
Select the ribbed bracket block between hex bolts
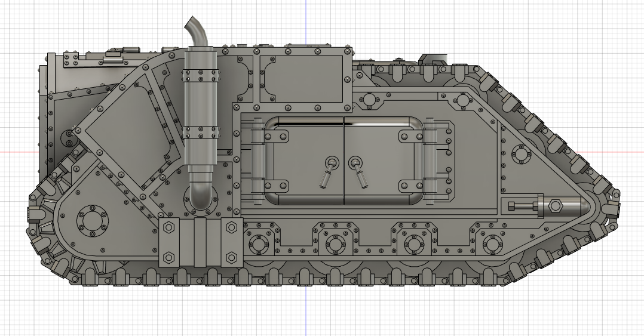[x=200, y=242]
